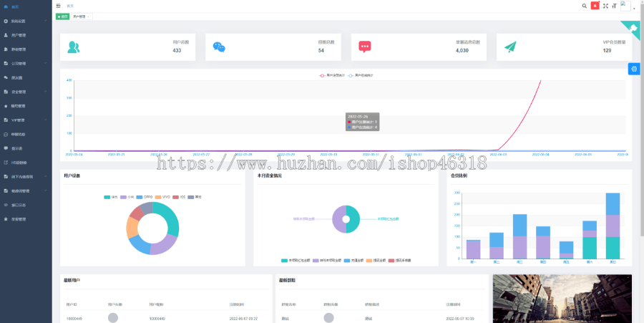Click the user avatar in the header
644x323 pixels.
(x=625, y=6)
